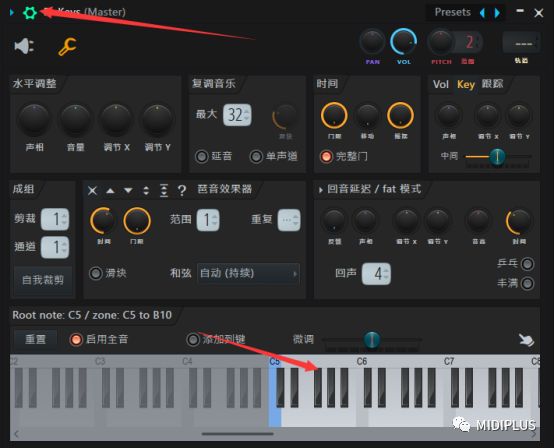This screenshot has height=448, width=554.
Task: Switch to the Vol tracking tab
Action: click(441, 84)
